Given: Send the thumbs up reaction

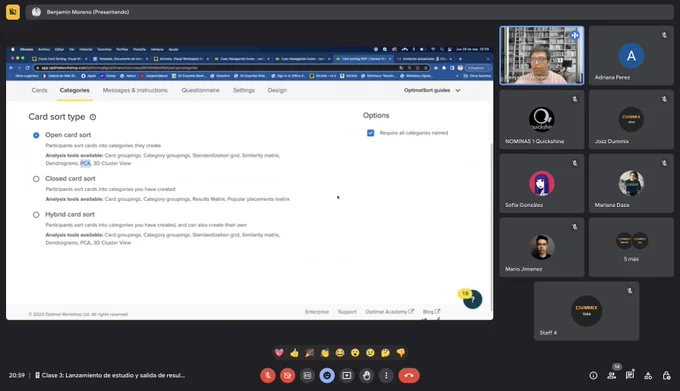Looking at the screenshot, I should click(x=294, y=353).
